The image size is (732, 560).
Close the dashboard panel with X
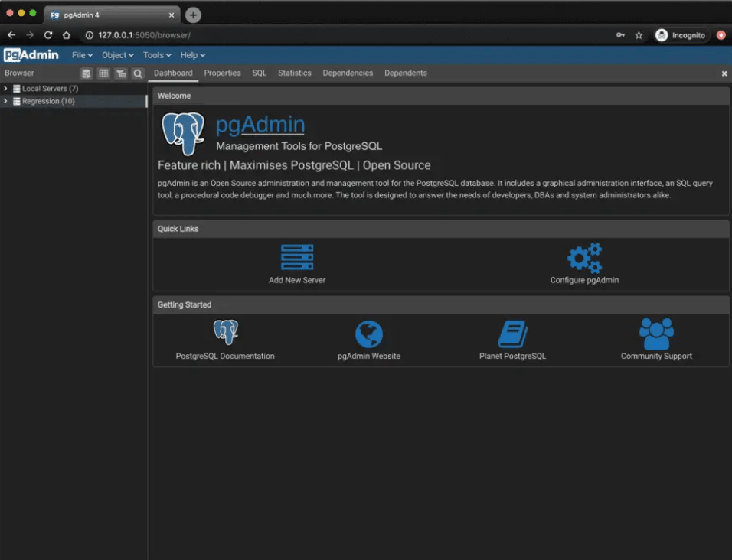click(724, 73)
